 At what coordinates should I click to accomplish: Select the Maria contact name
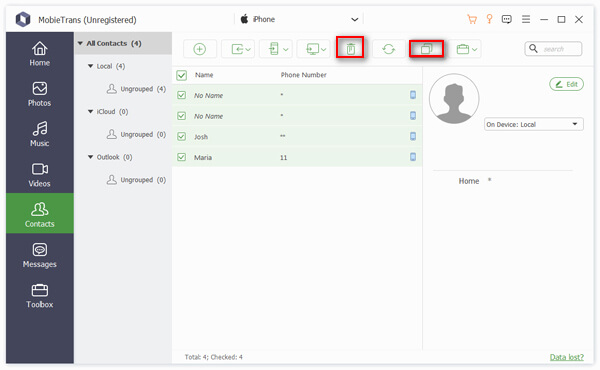203,157
